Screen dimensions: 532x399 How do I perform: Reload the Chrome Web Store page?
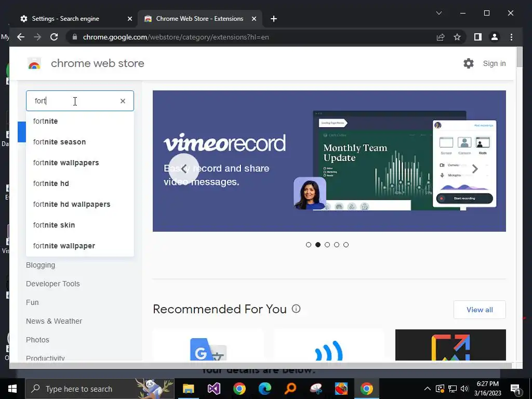pyautogui.click(x=54, y=37)
